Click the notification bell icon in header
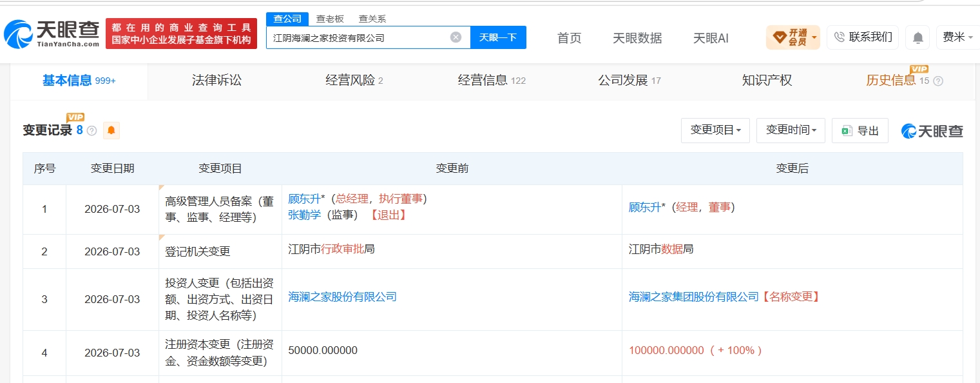 918,37
